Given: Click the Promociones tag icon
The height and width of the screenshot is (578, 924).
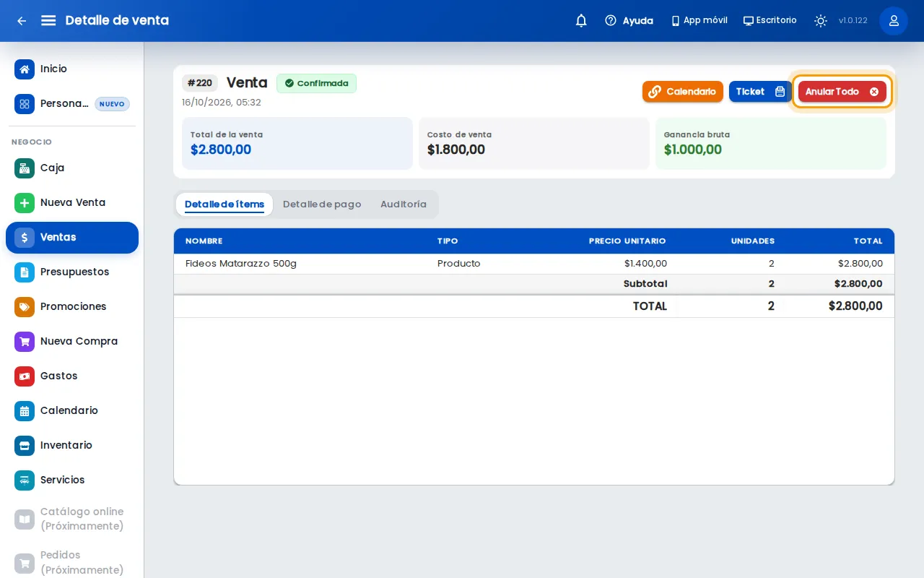Looking at the screenshot, I should [x=25, y=307].
